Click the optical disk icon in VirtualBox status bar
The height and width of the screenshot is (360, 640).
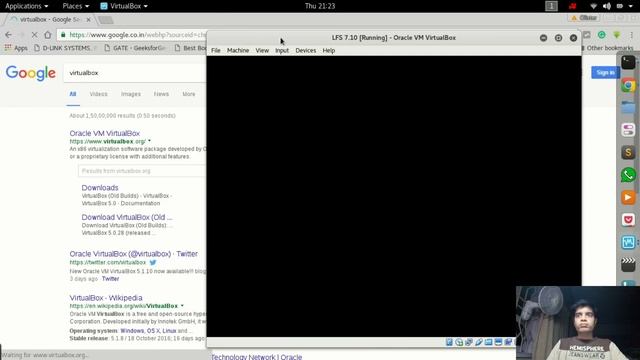[459, 342]
